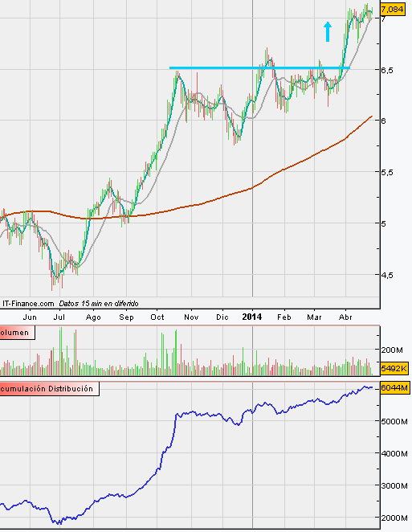
Task: Click the Abr month label
Action: pos(345,317)
